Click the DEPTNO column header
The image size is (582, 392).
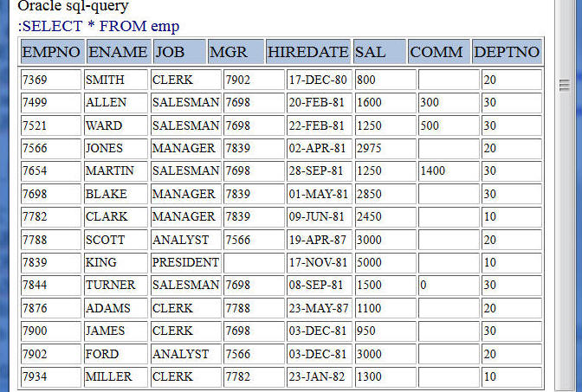(507, 52)
